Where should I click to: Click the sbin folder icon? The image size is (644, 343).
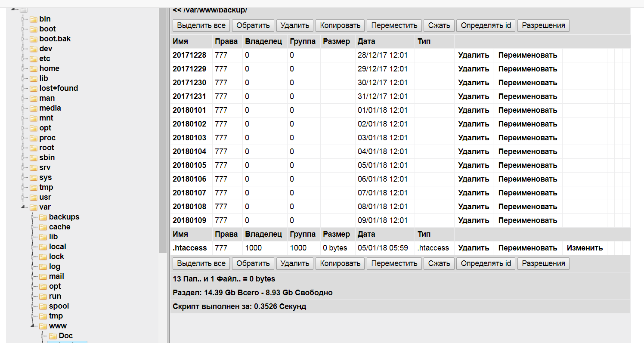(x=33, y=158)
